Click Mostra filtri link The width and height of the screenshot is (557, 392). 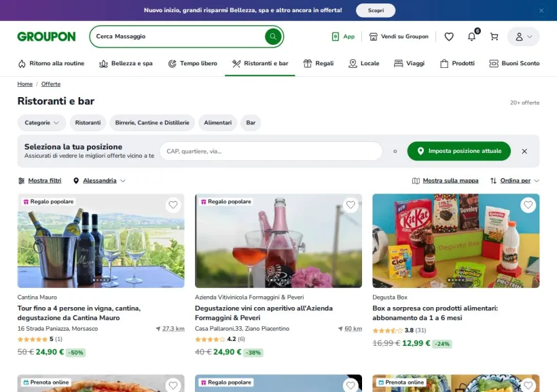[x=39, y=181]
